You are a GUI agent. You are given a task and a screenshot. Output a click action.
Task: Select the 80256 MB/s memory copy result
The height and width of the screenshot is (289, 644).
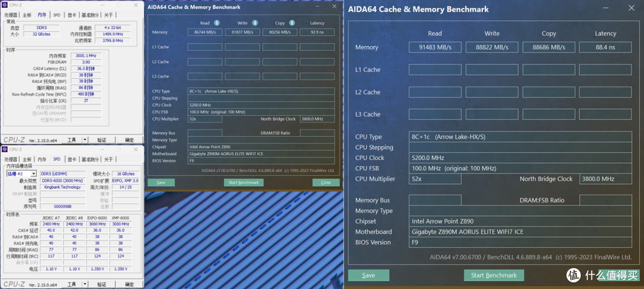coord(280,32)
